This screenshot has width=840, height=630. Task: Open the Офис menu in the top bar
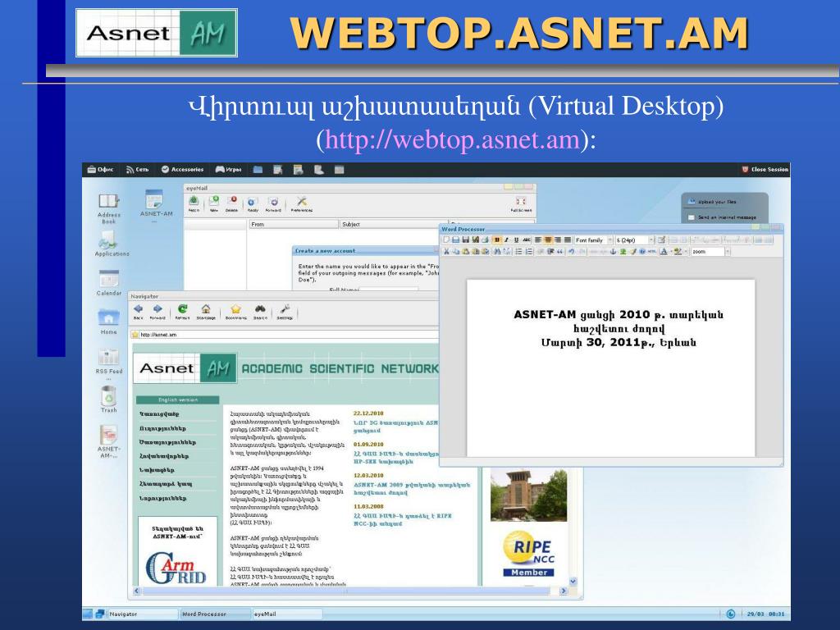pos(101,169)
